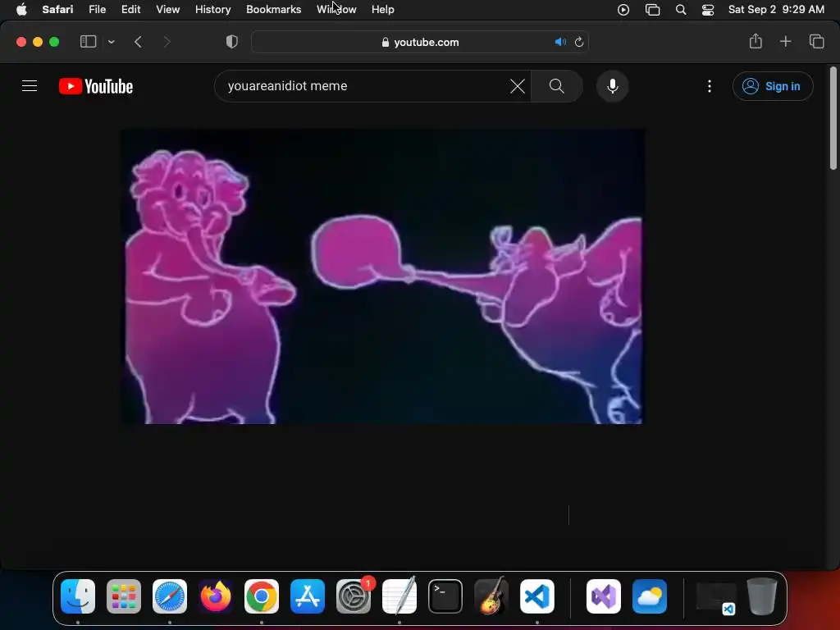Open the YouTube hamburger guide menu
The height and width of the screenshot is (630, 840).
(x=30, y=85)
